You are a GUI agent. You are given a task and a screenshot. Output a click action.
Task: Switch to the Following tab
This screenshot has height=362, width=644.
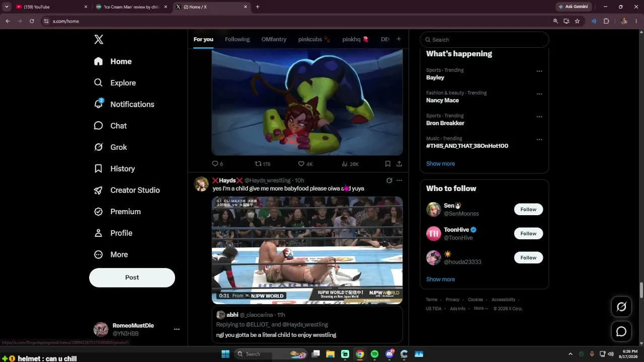[237, 39]
